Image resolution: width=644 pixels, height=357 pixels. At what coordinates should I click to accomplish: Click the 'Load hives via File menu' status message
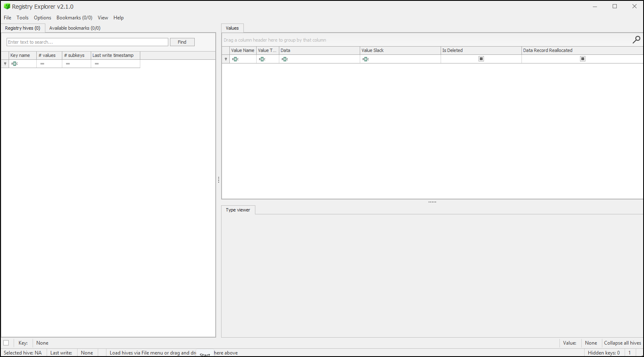point(174,353)
